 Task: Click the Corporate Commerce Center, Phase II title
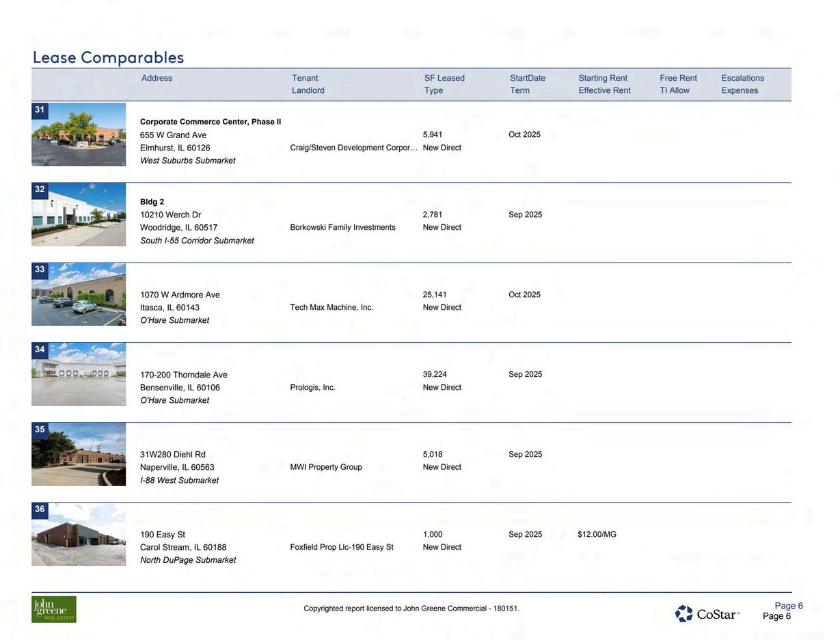[x=211, y=122]
